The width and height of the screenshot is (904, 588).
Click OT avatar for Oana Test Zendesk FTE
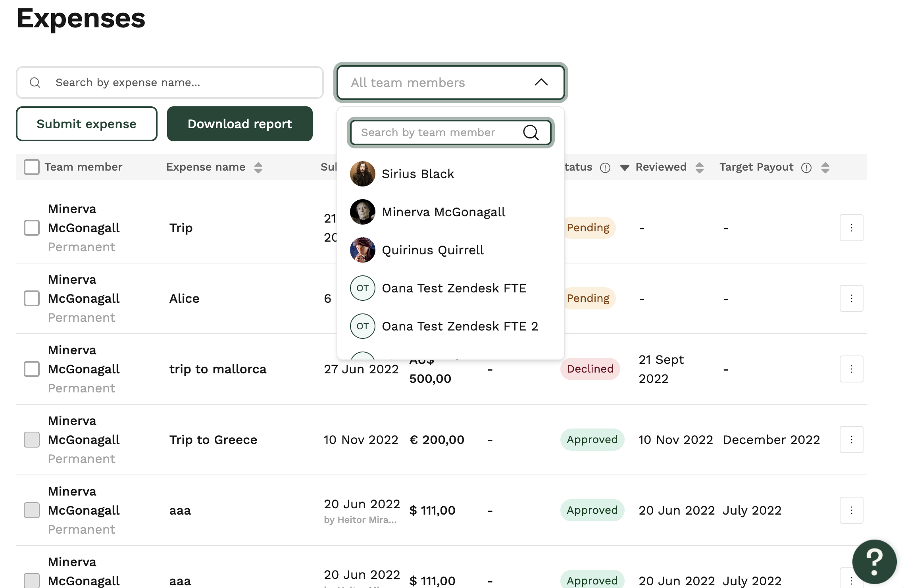363,288
